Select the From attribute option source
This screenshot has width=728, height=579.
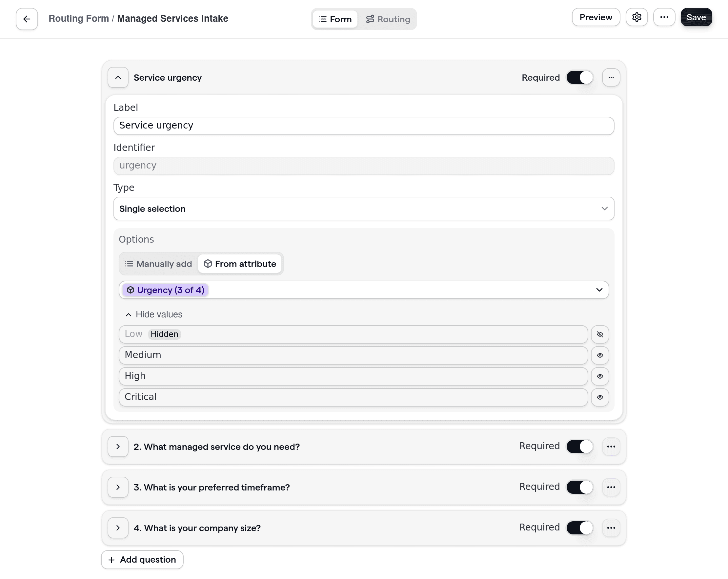240,264
